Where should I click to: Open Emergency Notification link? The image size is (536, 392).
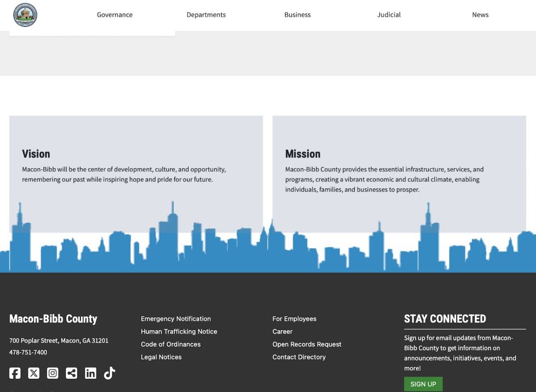176,319
